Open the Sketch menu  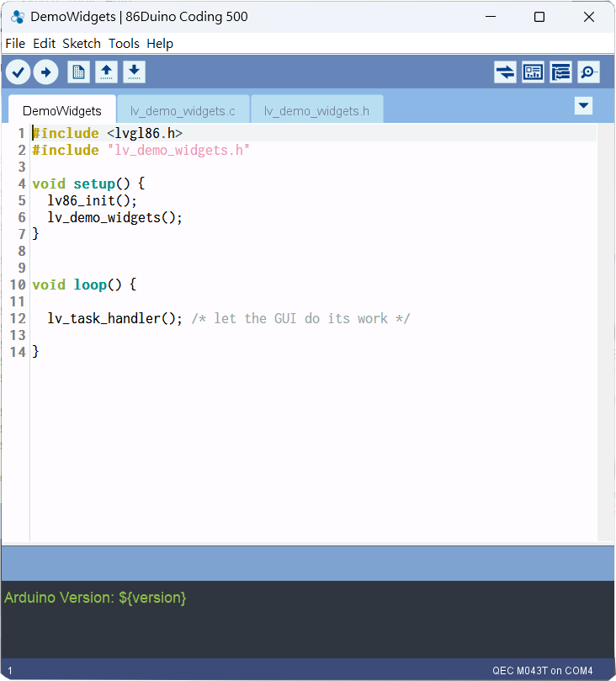pos(82,44)
